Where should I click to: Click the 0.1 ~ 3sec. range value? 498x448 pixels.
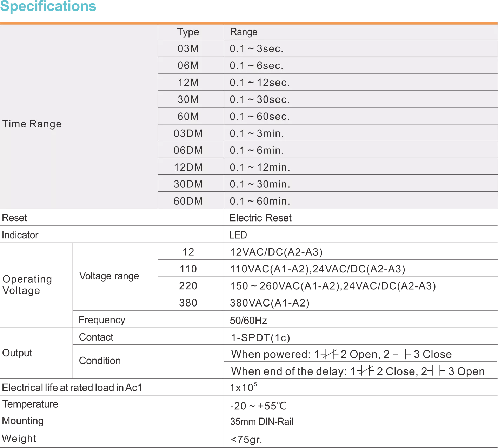point(256,49)
